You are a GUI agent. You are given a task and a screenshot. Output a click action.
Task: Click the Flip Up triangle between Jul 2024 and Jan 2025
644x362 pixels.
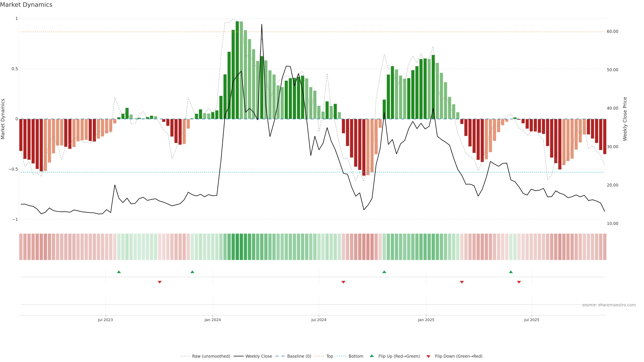[384, 272]
